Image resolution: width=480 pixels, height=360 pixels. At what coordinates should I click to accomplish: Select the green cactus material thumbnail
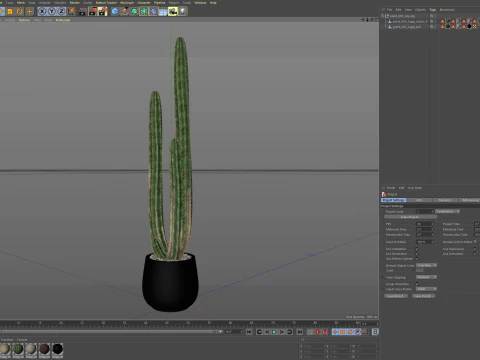pos(18,349)
